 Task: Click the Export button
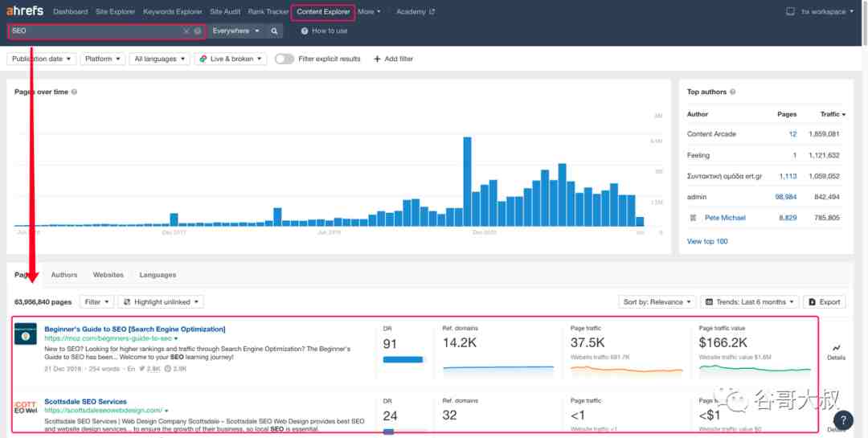(825, 302)
